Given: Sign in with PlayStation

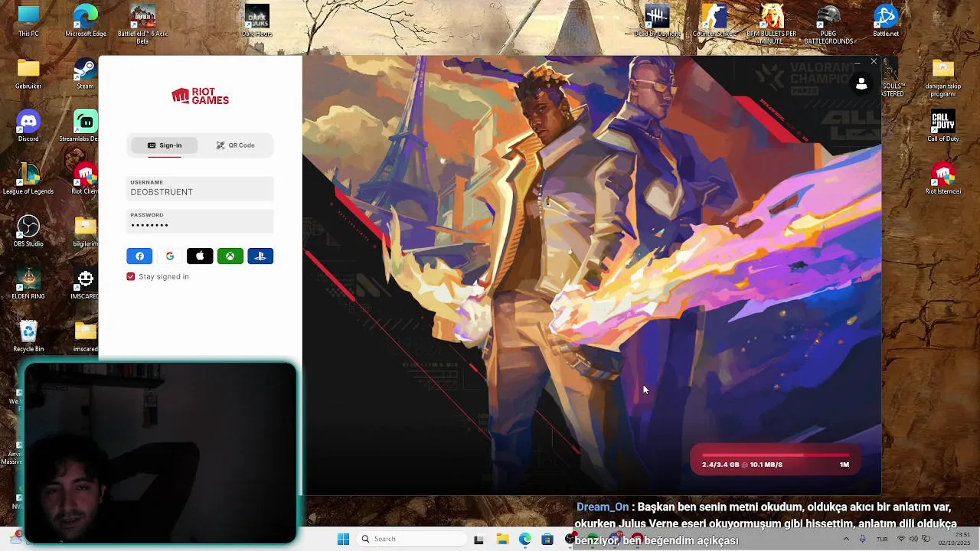Looking at the screenshot, I should 260,256.
